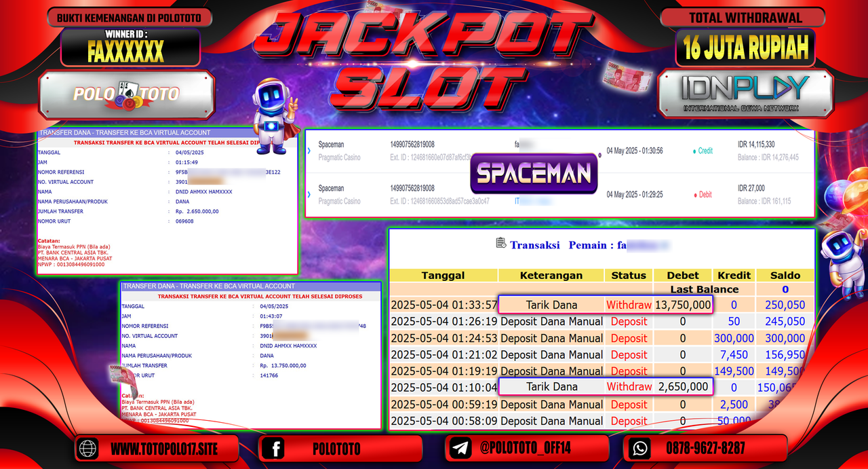The height and width of the screenshot is (469, 868).
Task: Click the Balance : IDR 161,115 text
Action: click(764, 201)
